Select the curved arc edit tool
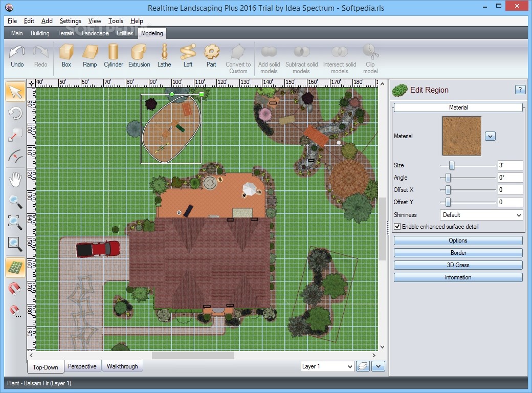 (15, 156)
